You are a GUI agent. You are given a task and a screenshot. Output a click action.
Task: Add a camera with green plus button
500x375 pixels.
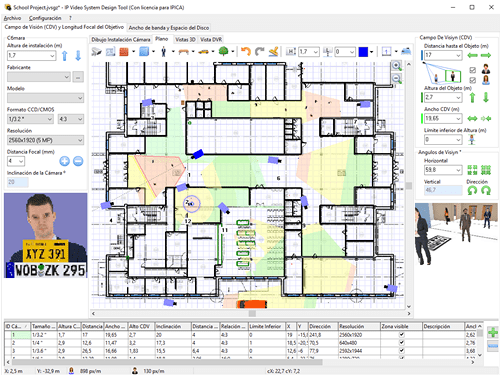click(x=493, y=332)
